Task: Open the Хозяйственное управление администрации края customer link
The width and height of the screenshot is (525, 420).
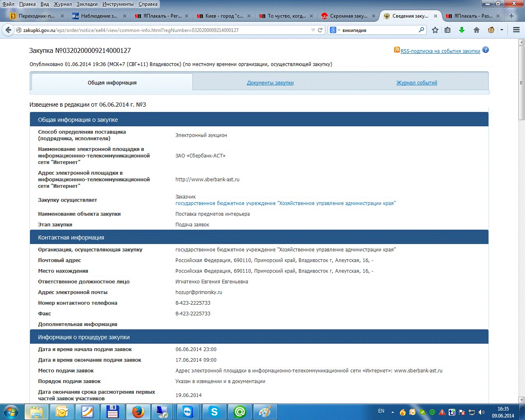Action: click(x=285, y=203)
